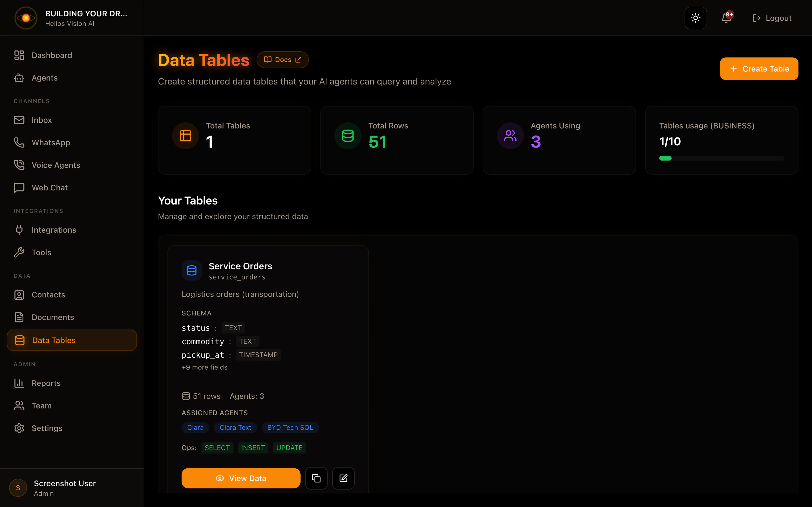
Task: Open the Reports admin page
Action: (x=46, y=383)
